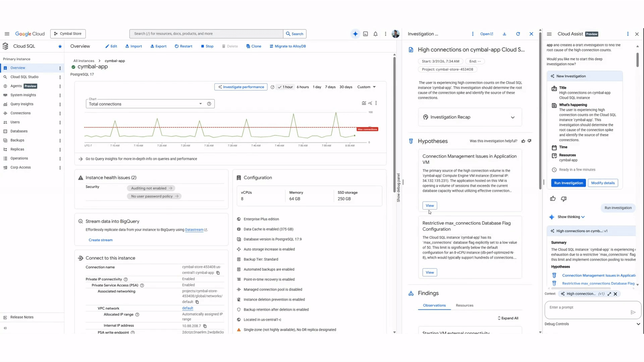Viewport: 644px width, 362px height.
Task: Mark investigation unhelpful with thumbs down
Action: click(x=530, y=141)
